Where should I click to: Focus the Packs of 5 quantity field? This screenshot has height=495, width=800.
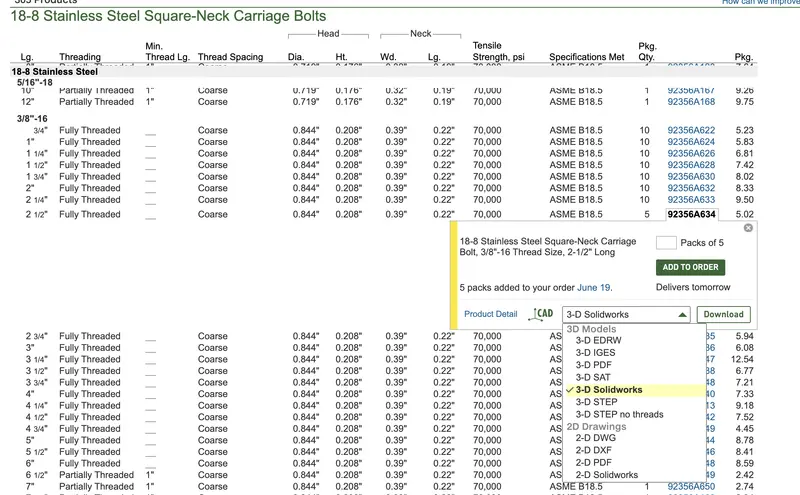[666, 243]
